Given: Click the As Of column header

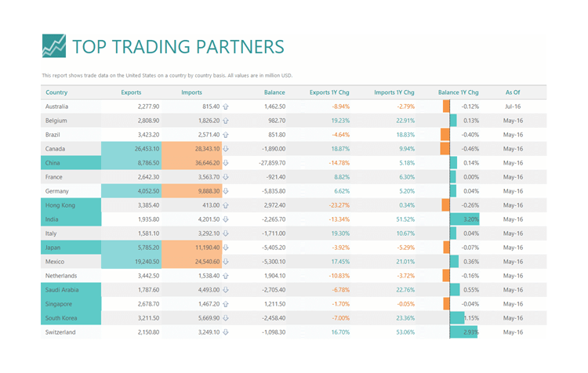Looking at the screenshot, I should (x=513, y=92).
